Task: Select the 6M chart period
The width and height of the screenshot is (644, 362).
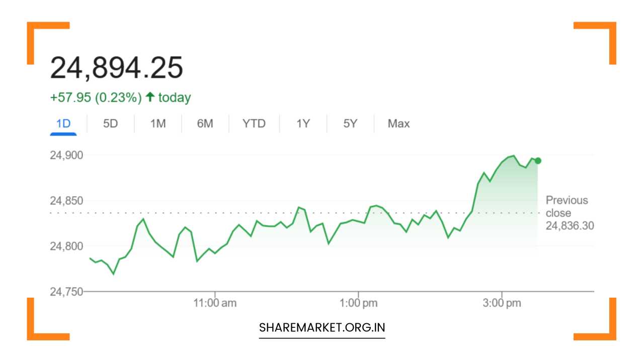Action: coord(205,123)
